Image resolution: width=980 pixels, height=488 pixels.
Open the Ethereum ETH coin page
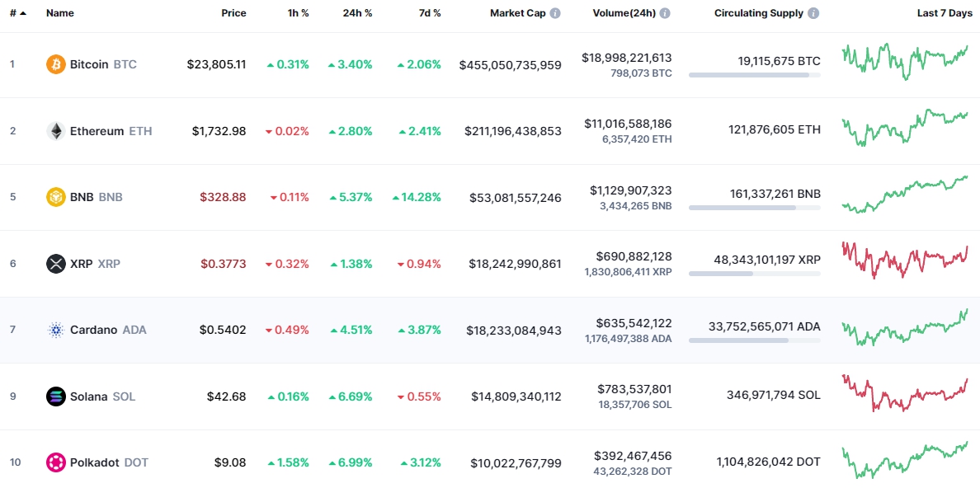pyautogui.click(x=99, y=131)
